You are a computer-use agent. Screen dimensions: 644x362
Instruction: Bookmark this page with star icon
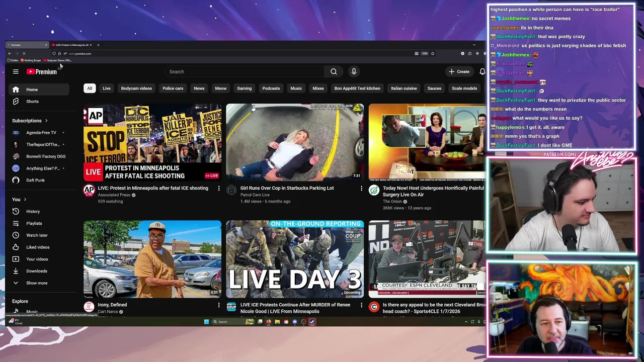[432, 54]
